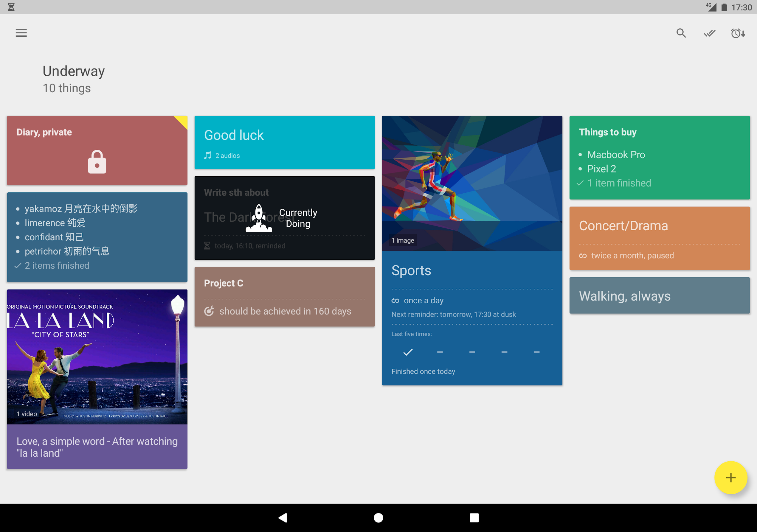This screenshot has height=532, width=757.
Task: Toggle the yakamoz checklist item
Action: coord(81,209)
